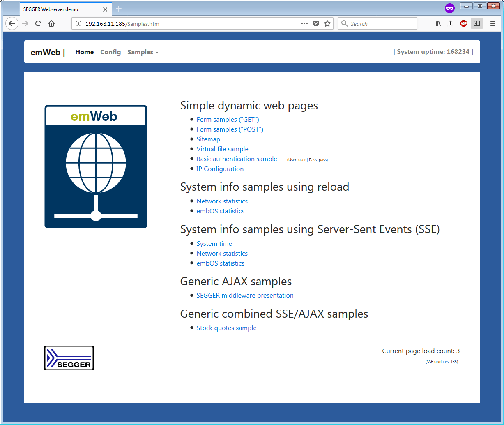
Task: Open Network statistics under reload section
Action: [x=222, y=201]
